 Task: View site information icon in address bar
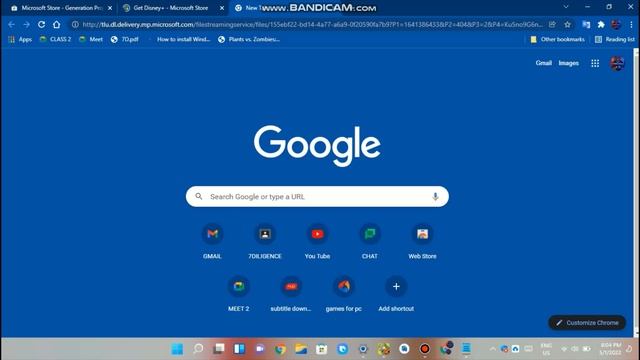click(x=75, y=24)
